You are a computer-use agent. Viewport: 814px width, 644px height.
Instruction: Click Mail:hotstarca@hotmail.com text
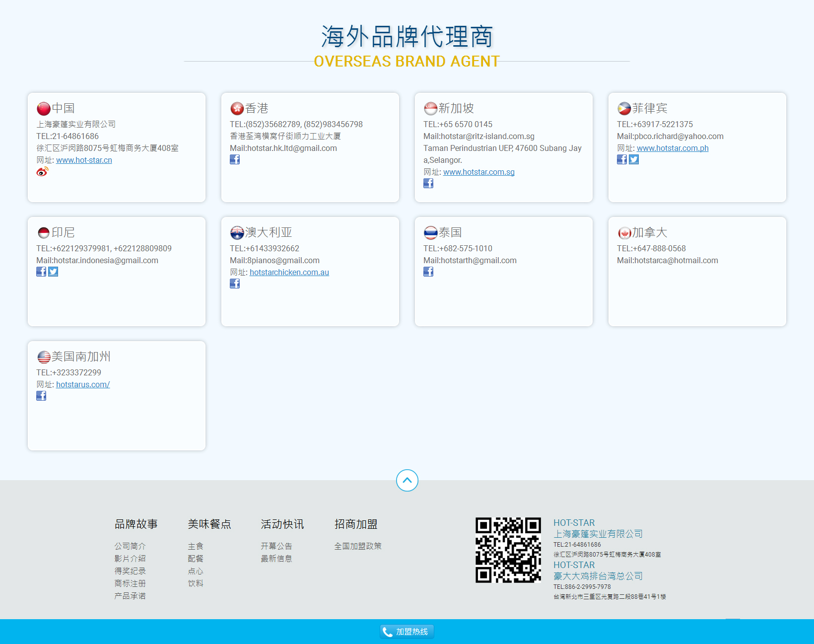point(668,260)
